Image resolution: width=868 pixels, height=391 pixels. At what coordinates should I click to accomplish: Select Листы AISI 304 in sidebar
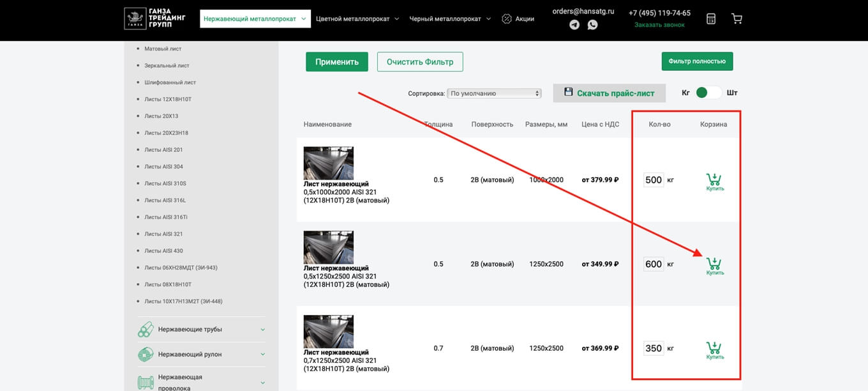click(x=163, y=167)
